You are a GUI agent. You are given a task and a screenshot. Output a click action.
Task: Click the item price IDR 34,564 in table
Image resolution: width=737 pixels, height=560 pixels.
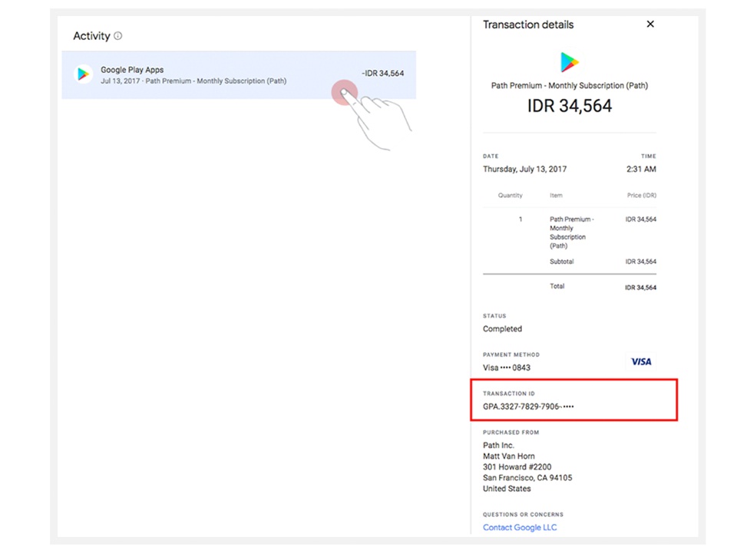click(x=640, y=219)
